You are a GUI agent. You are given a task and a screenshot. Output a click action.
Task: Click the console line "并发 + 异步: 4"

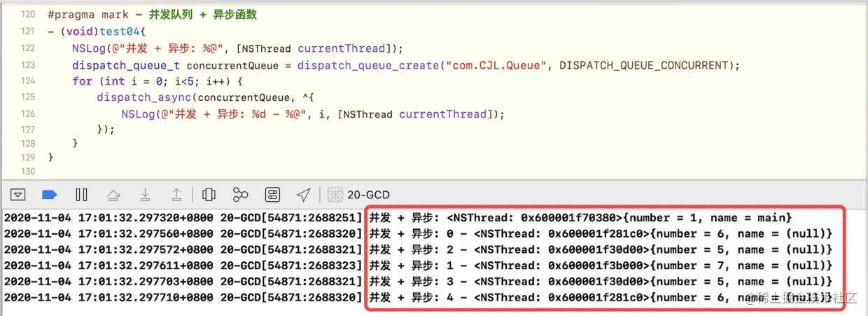coord(418,298)
